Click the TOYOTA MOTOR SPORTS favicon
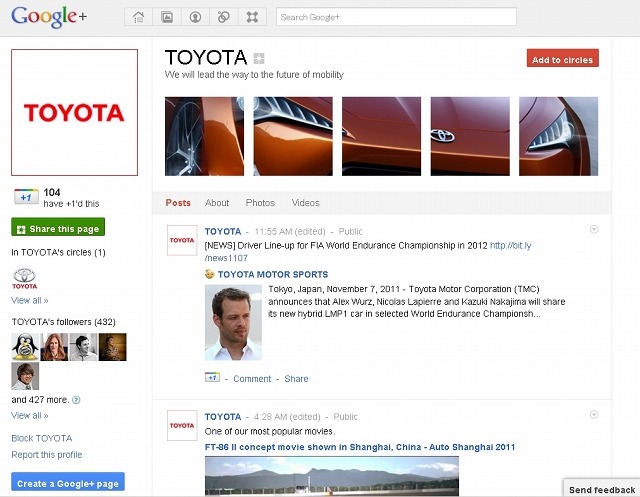Viewport: 640px width, 497px height. 210,274
